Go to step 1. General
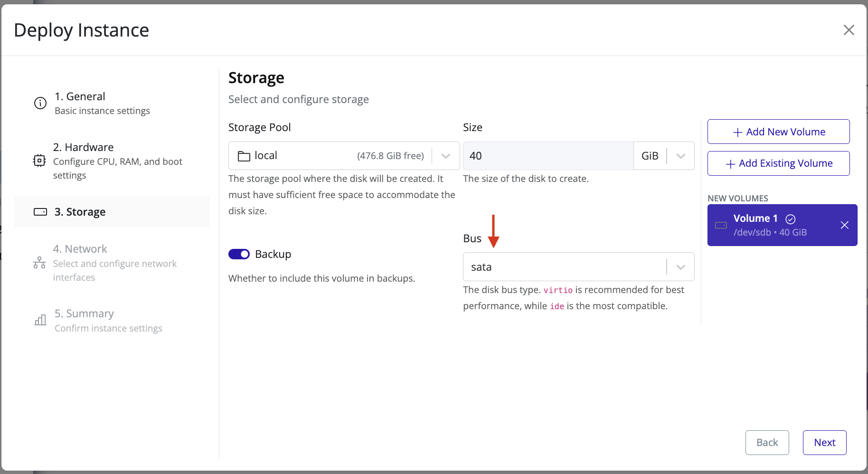 (x=112, y=103)
